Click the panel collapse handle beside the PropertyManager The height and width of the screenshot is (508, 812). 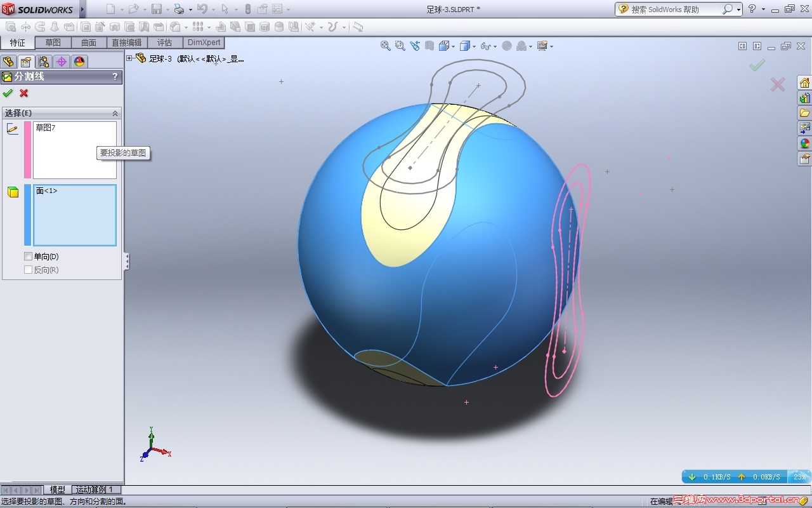[127, 262]
